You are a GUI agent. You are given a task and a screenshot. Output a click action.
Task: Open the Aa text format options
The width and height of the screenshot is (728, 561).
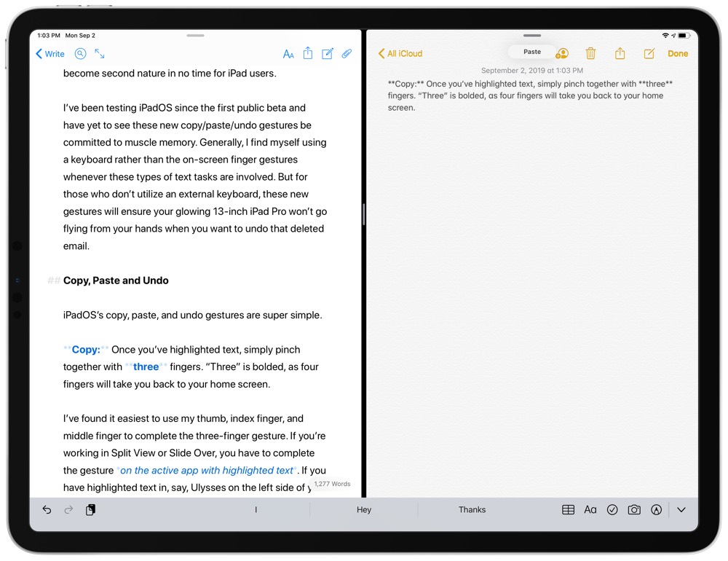[590, 510]
